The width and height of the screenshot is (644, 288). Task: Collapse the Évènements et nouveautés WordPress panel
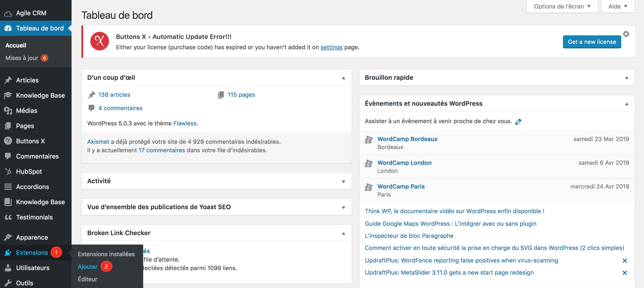click(x=627, y=104)
